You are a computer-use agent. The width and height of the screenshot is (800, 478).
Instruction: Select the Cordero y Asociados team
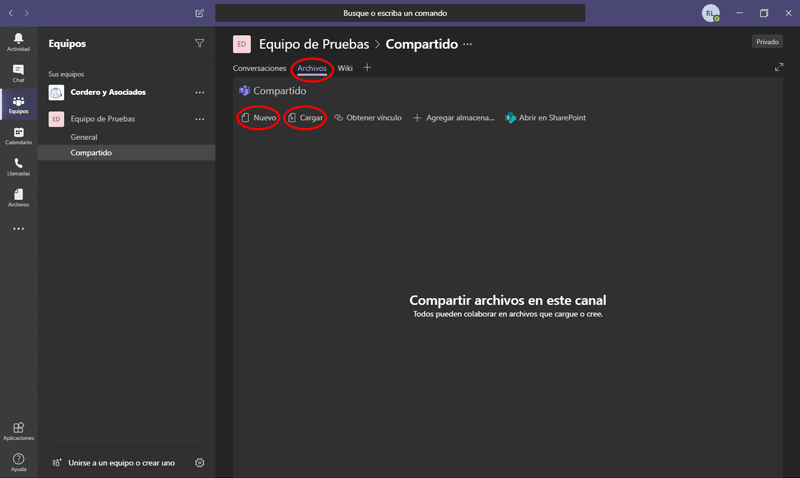108,92
